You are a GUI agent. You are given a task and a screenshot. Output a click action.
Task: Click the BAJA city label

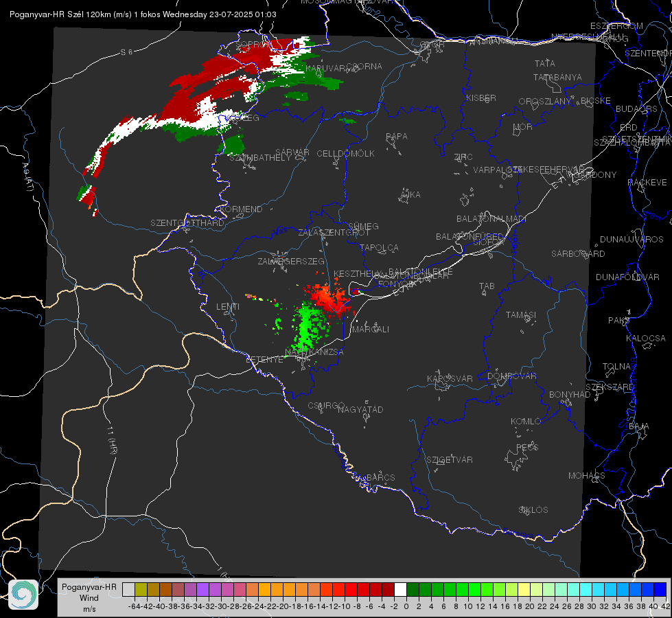point(639,426)
